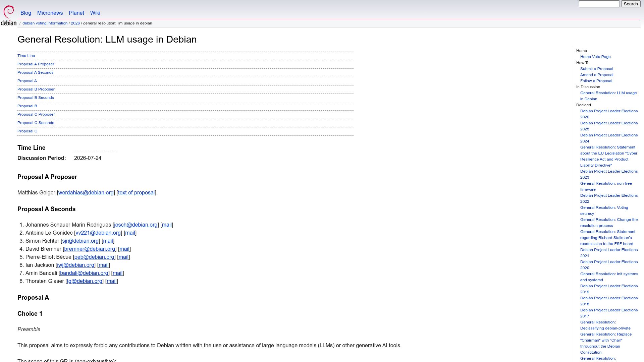
Task: Jump to Proposal C Proposer in contents
Action: [36, 114]
